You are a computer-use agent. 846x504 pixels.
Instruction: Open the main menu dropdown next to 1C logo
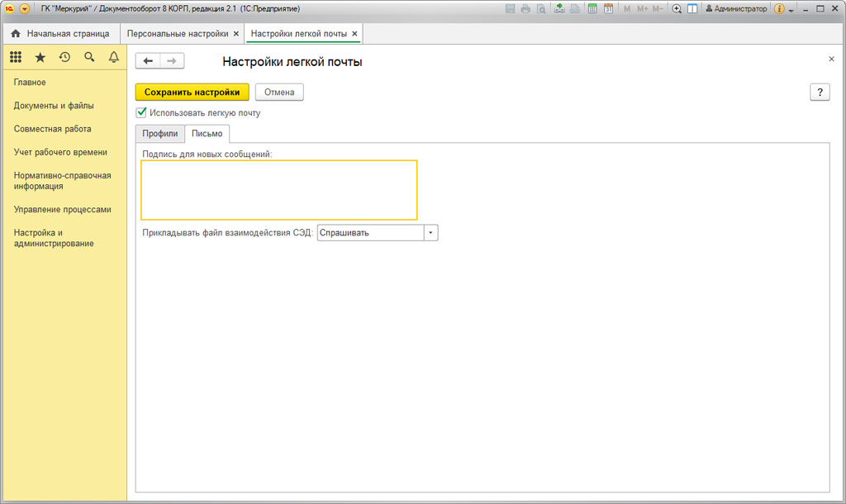24,9
